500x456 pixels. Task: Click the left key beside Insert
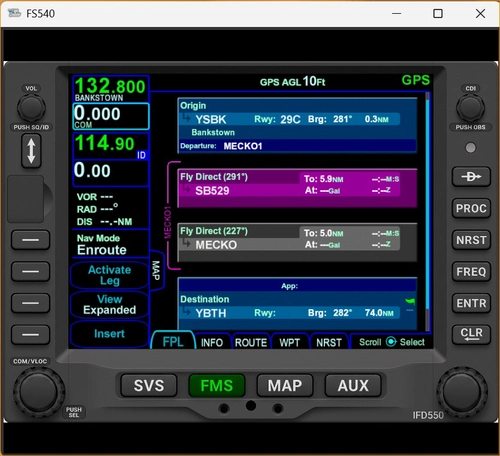pos(31,334)
